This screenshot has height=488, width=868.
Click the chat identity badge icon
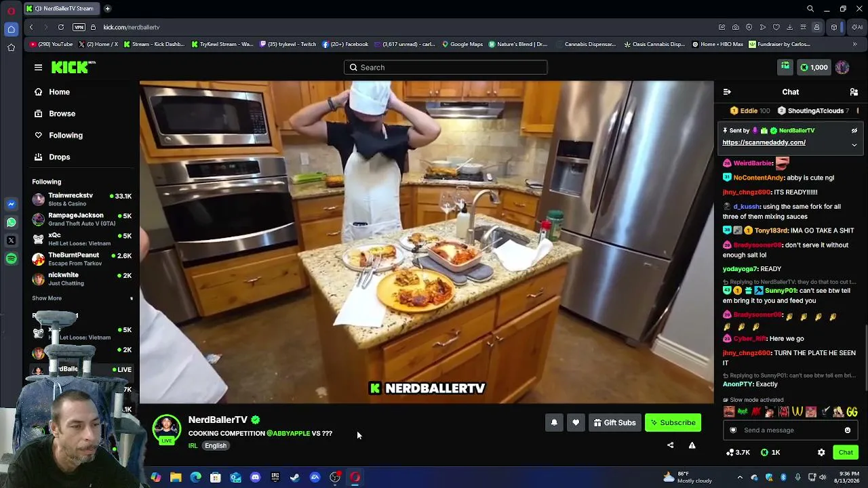click(x=733, y=430)
